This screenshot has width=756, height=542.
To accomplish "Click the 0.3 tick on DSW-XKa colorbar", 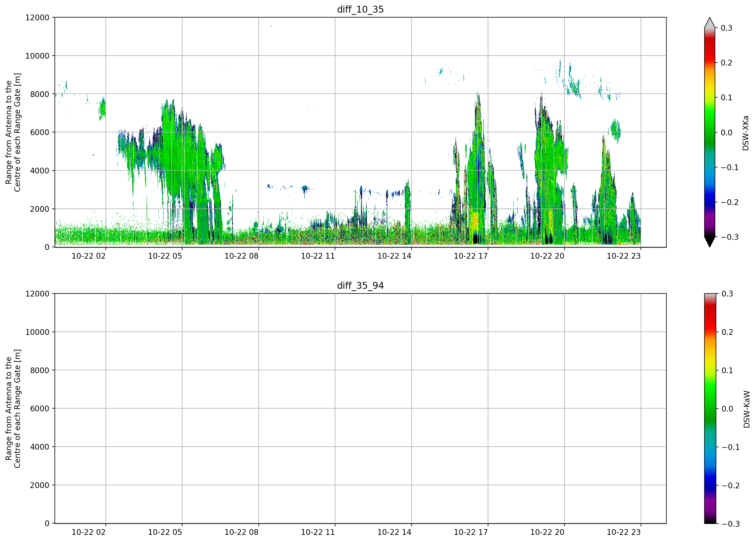I will pyautogui.click(x=726, y=28).
